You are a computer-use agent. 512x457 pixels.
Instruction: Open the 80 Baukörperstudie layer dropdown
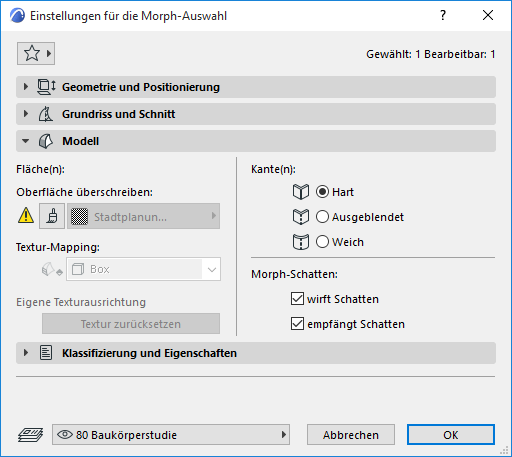(171, 435)
